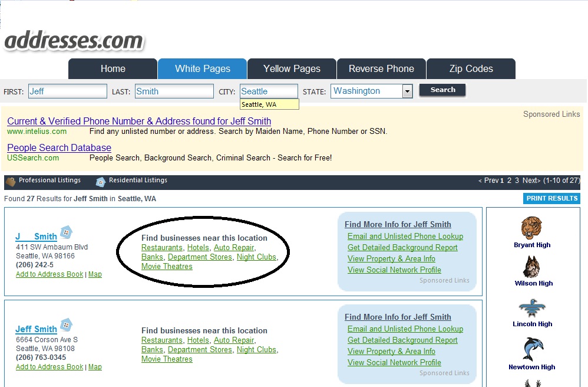View Social Network Profile for first listing
The width and height of the screenshot is (588, 387).
pos(394,270)
